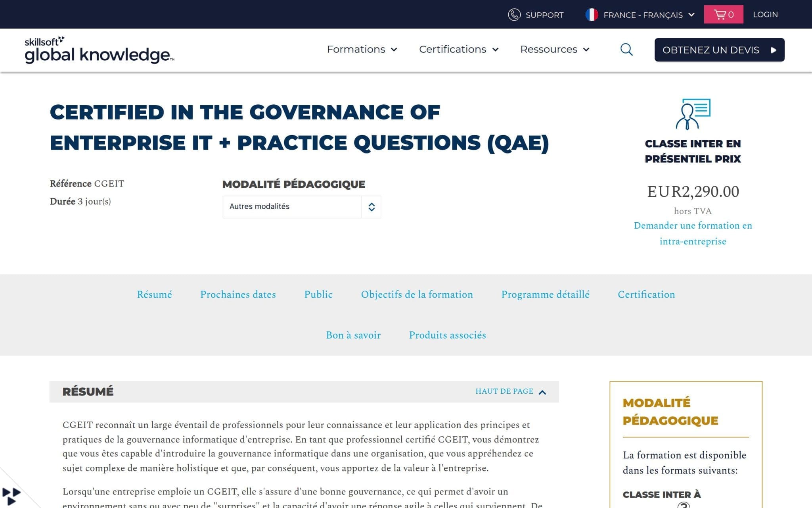812x508 pixels.
Task: Click the Classe inter en présentiel prix heading
Action: point(693,151)
